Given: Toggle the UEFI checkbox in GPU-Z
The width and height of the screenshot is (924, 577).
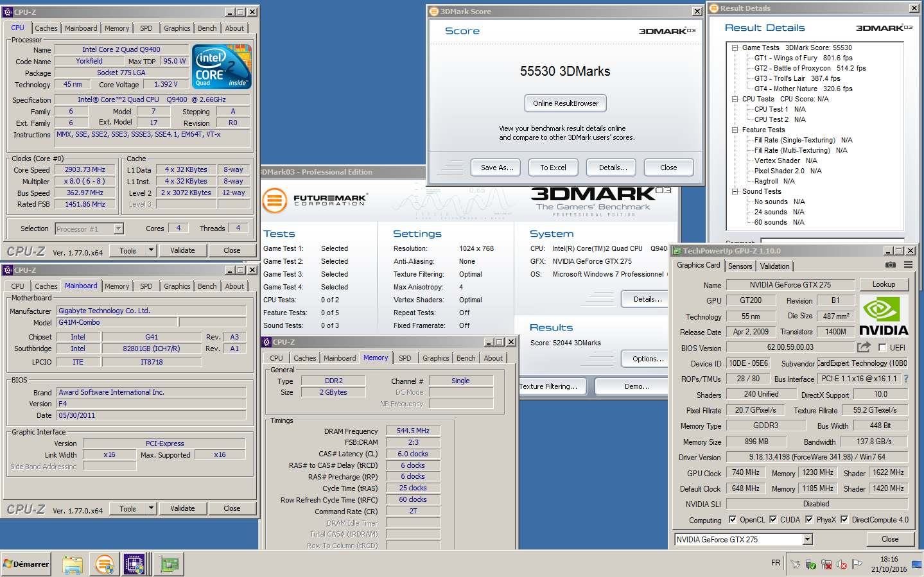Looking at the screenshot, I should tap(882, 348).
